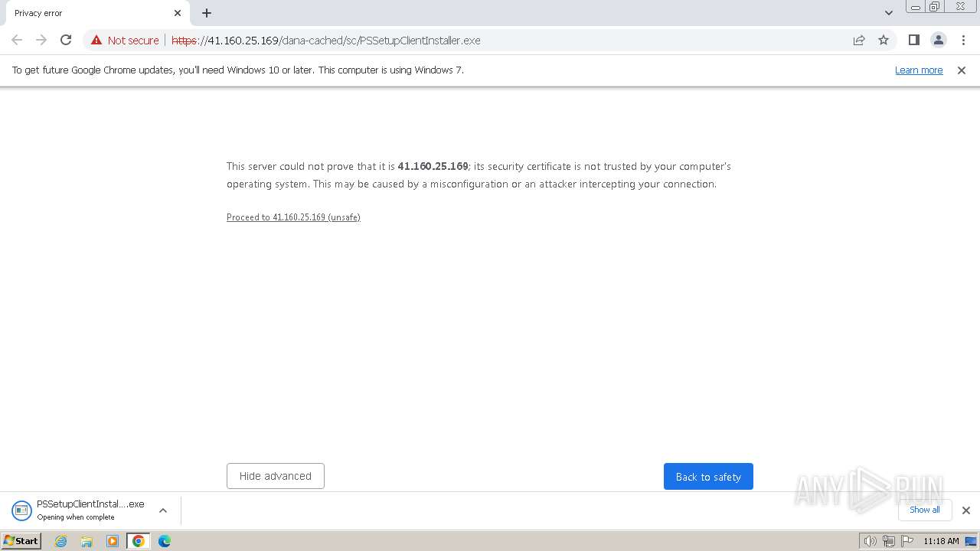
Task: Click the red Not secure warning icon
Action: 96,40
